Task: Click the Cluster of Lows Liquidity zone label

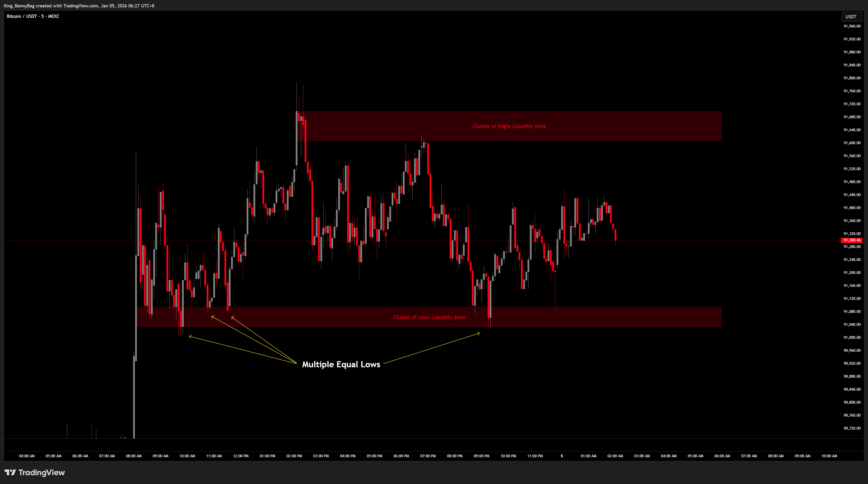Action: tap(429, 317)
